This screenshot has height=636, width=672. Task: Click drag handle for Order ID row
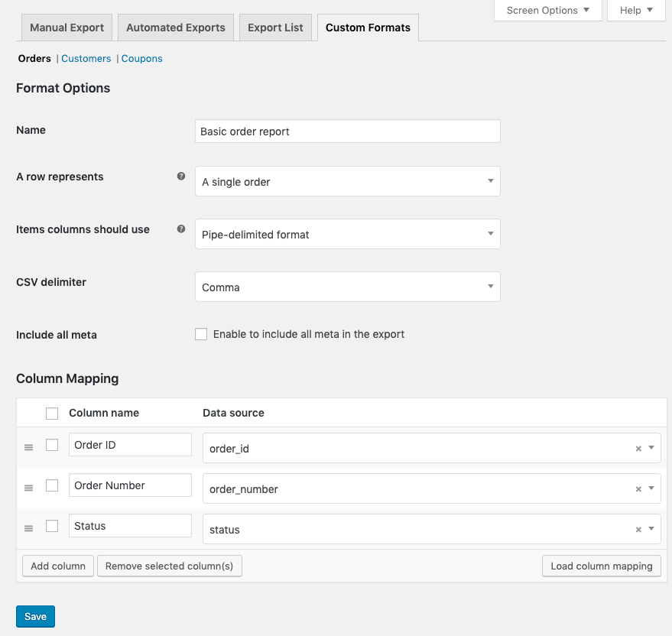[29, 447]
